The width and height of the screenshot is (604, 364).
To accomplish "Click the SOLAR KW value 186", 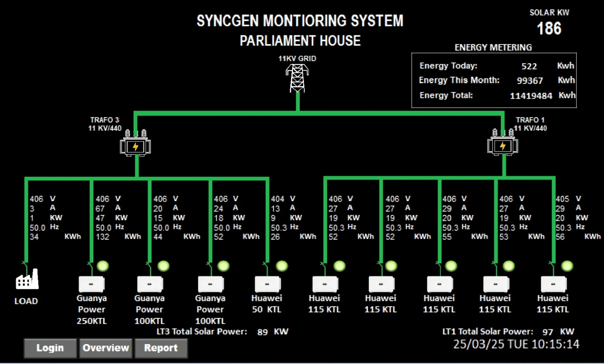I will [x=549, y=29].
